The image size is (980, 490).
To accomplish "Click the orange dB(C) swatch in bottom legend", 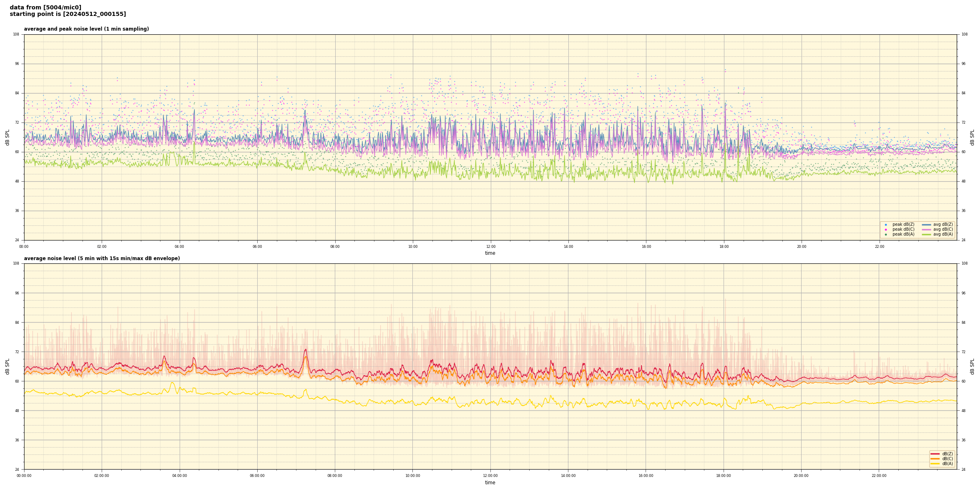I will click(935, 459).
